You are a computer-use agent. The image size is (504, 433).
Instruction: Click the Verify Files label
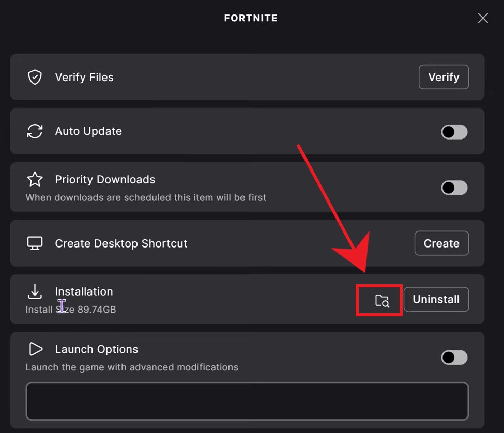[x=84, y=78]
